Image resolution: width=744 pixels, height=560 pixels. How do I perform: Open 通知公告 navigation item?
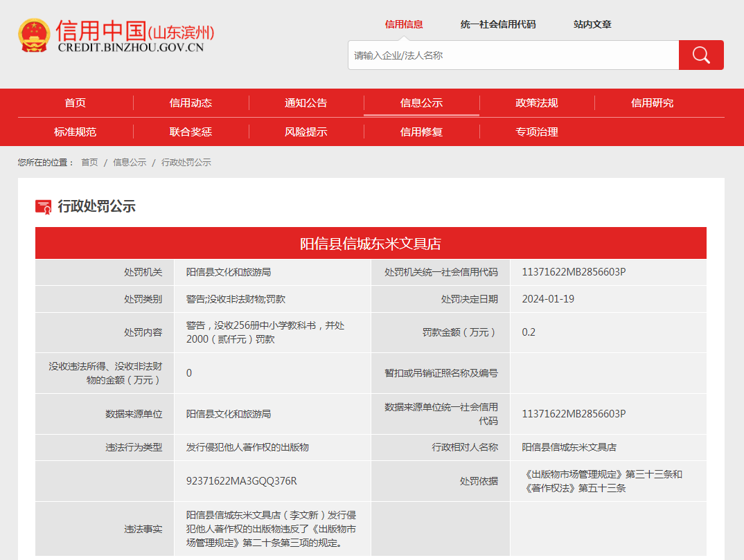(x=305, y=103)
